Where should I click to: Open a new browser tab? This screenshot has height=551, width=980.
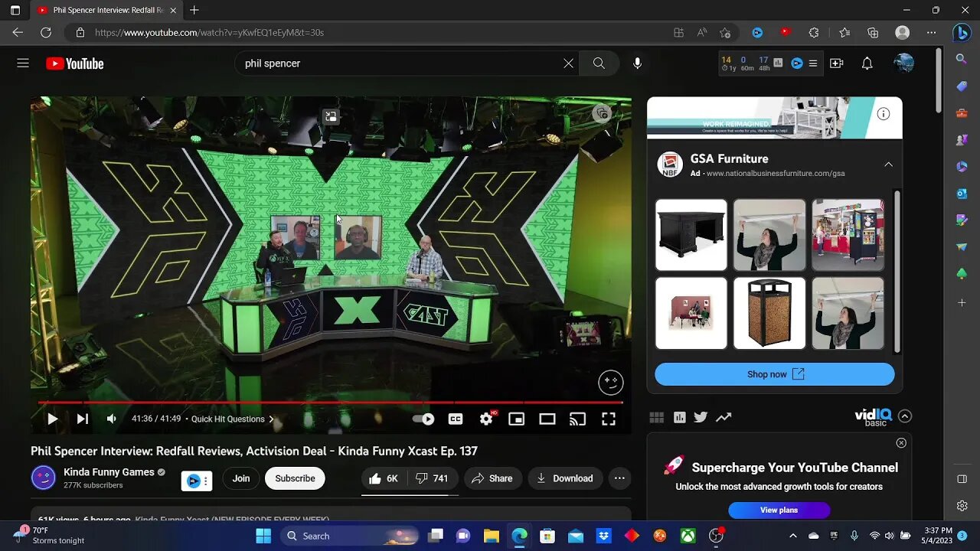tap(194, 10)
